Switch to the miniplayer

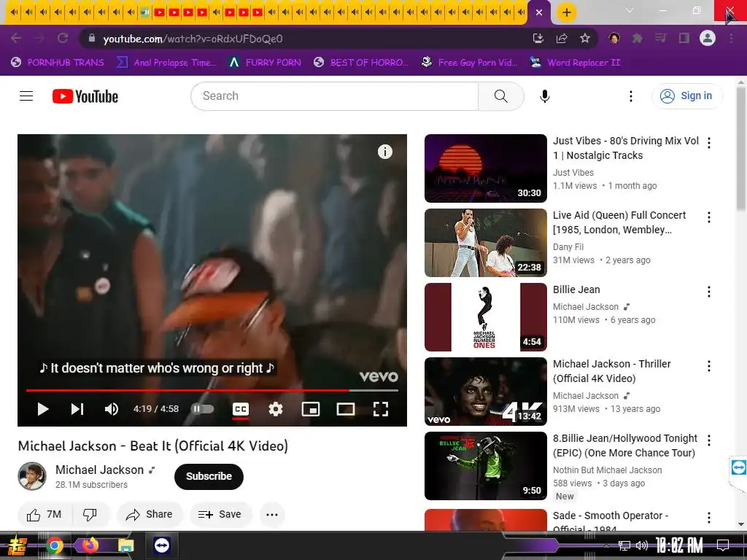311,409
